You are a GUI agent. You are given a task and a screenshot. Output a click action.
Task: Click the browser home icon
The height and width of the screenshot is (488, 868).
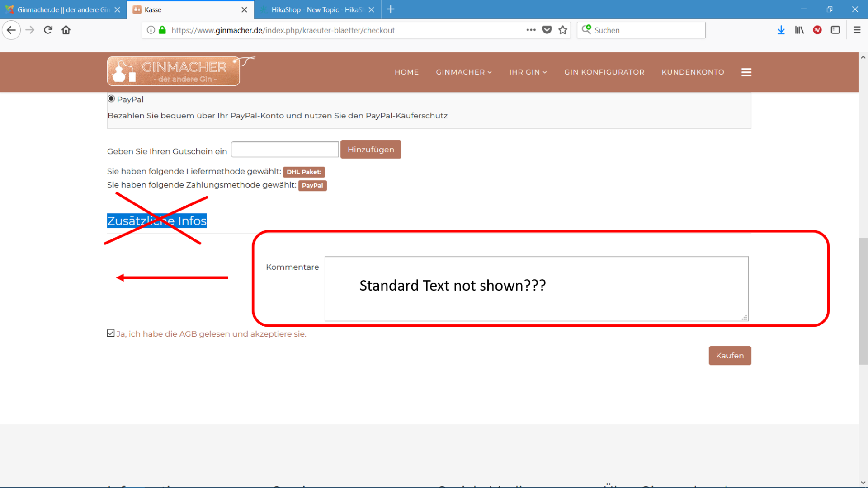(x=66, y=30)
